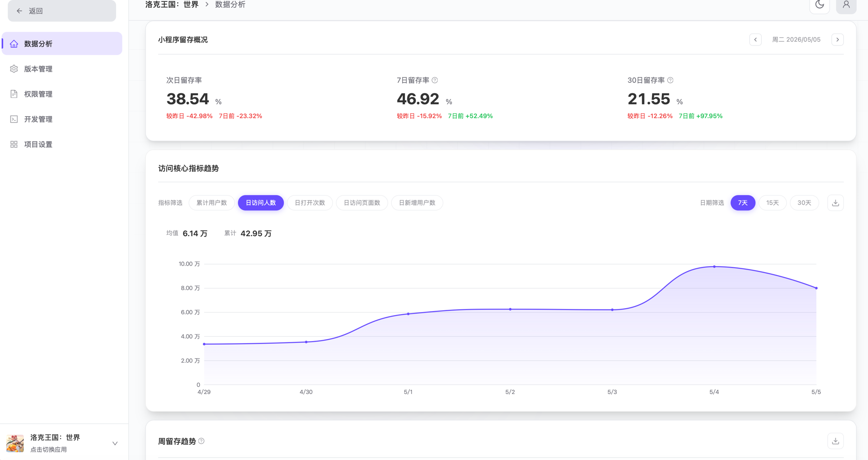Screen dimensions: 868x460
Task: Download the 周留存趋势 data
Action: pyautogui.click(x=835, y=441)
